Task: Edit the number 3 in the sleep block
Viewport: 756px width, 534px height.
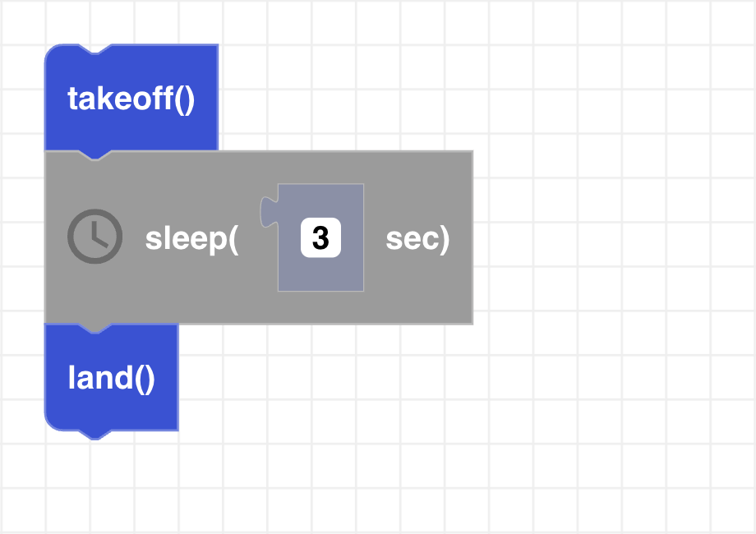Action: click(320, 238)
